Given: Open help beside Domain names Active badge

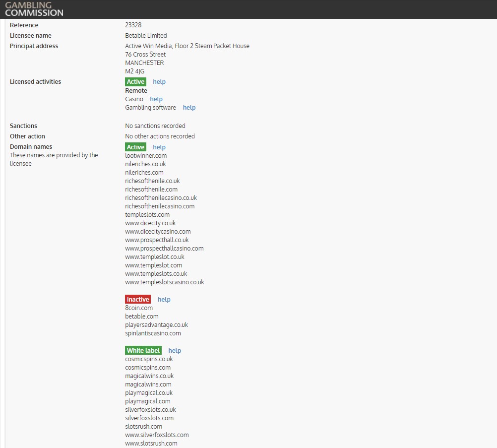Looking at the screenshot, I should pos(159,147).
